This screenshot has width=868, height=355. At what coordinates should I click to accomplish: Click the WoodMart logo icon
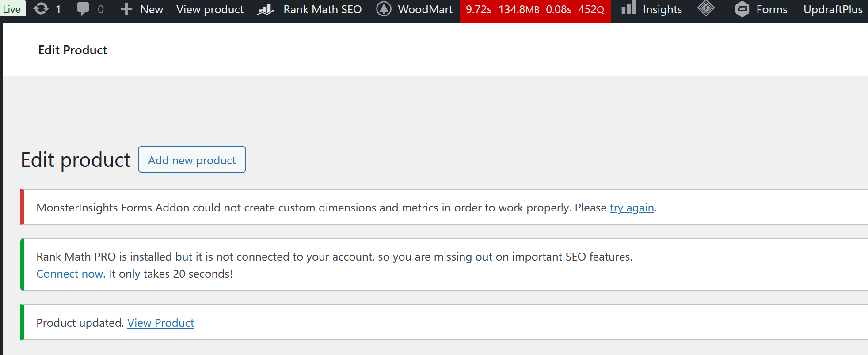[x=384, y=9]
